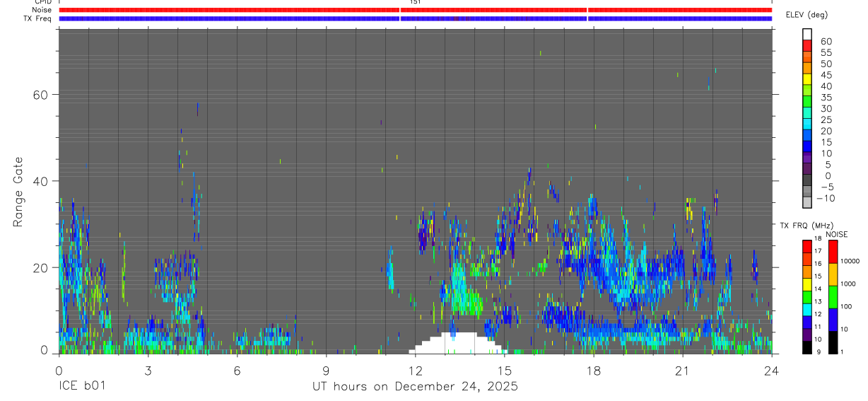Click the x-axis tick label '3'

(x=148, y=371)
